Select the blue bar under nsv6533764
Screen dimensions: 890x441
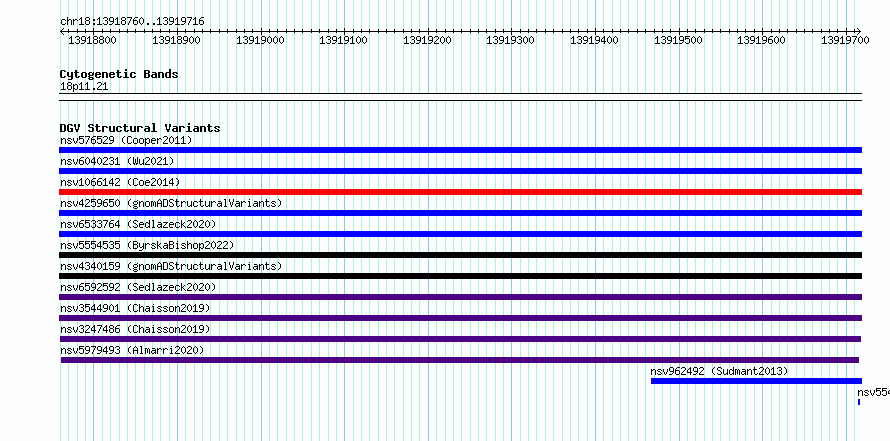click(460, 234)
